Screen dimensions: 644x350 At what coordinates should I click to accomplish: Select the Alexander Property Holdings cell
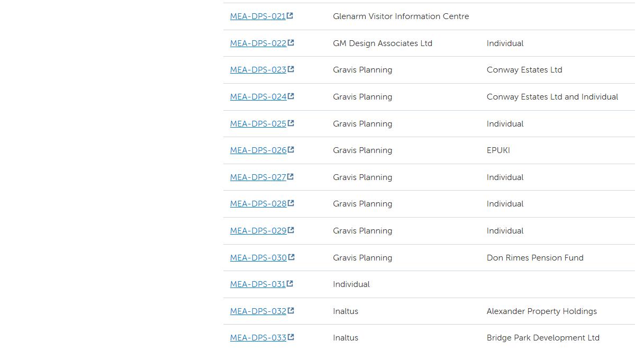point(542,311)
